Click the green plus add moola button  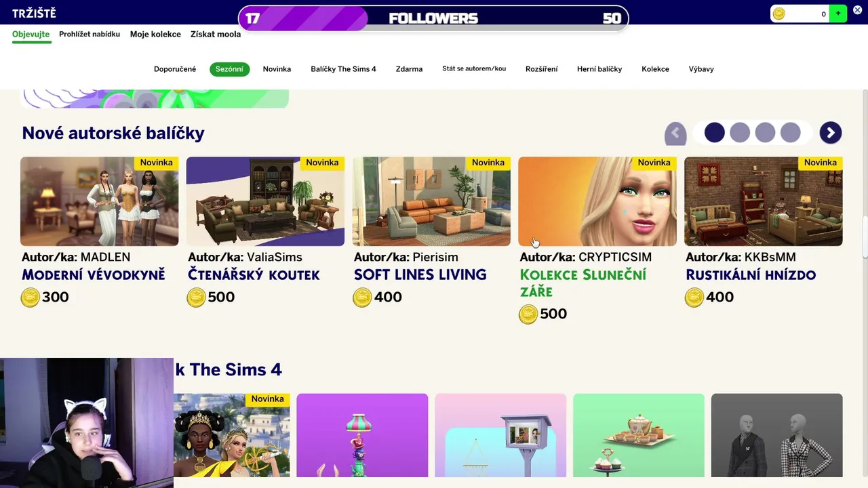838,14
